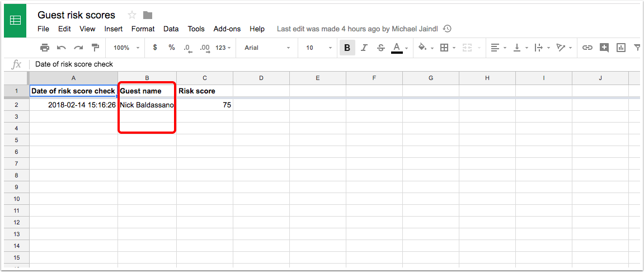Expand text rotation dropdown arrow
644x272 pixels.
point(571,48)
